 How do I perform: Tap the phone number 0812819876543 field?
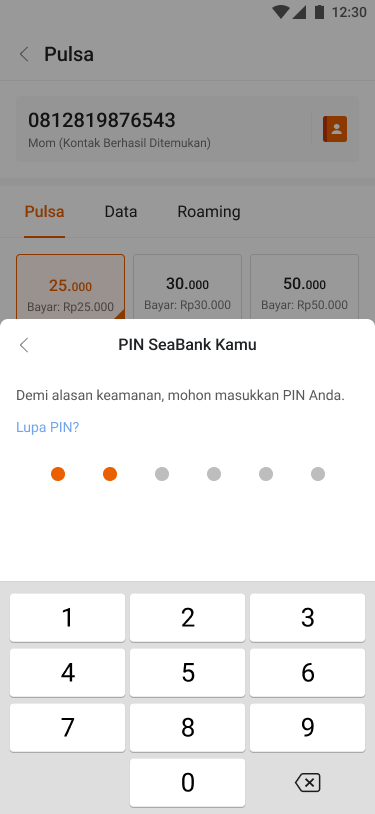coord(162,129)
